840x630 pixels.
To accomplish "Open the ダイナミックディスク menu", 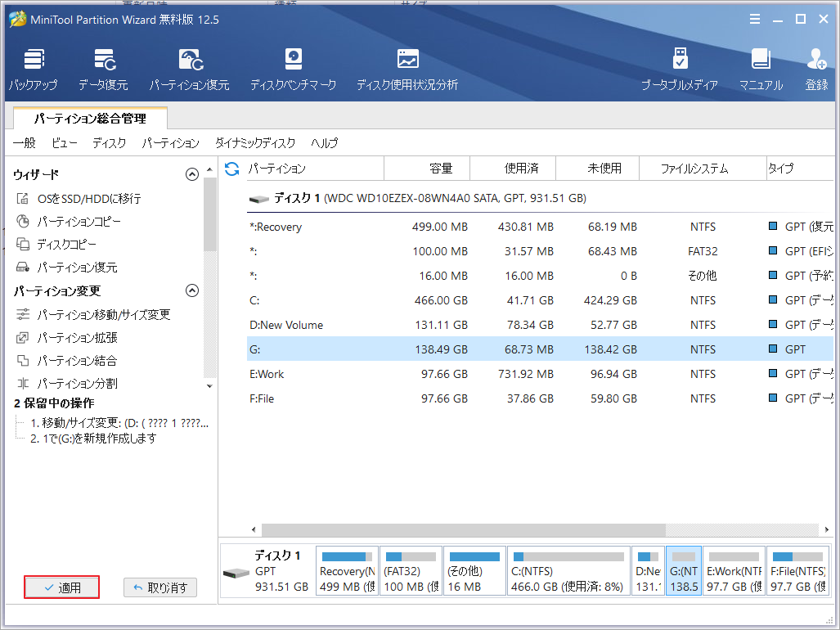I will [x=254, y=143].
